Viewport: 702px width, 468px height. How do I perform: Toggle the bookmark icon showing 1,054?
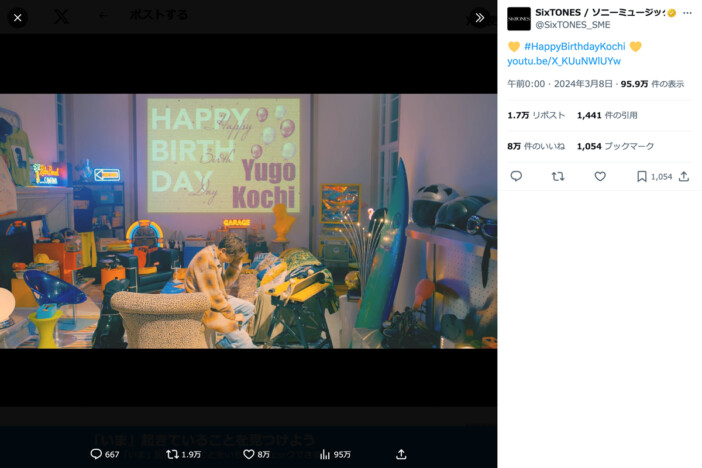tap(642, 176)
